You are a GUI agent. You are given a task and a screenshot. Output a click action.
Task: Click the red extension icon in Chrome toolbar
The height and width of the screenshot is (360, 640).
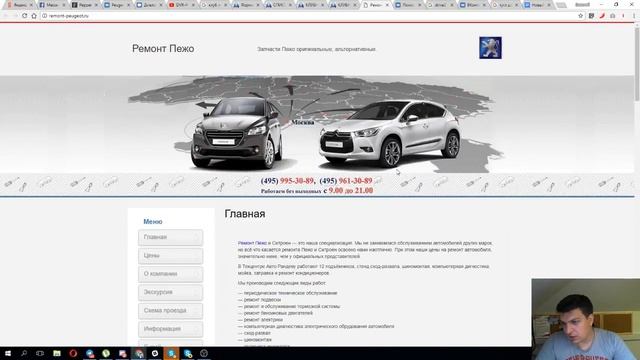[602, 16]
